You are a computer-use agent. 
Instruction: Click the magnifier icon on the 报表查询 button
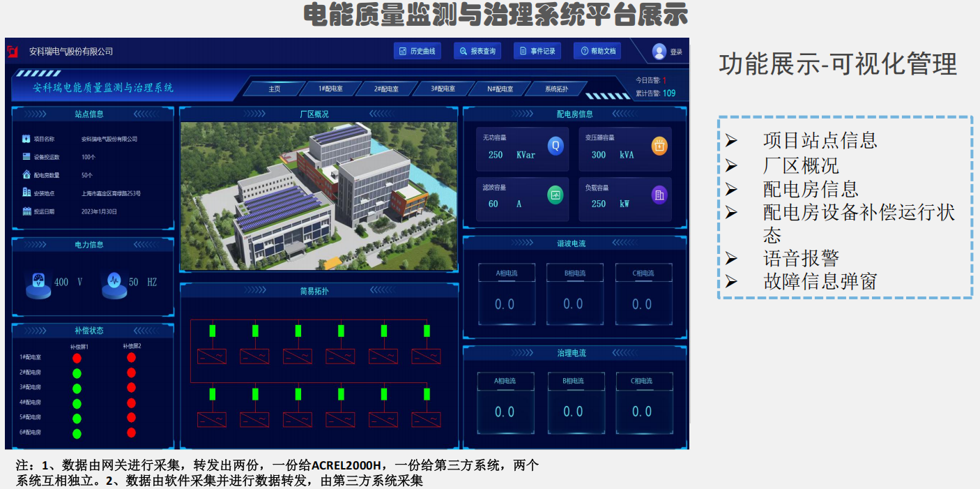[464, 52]
